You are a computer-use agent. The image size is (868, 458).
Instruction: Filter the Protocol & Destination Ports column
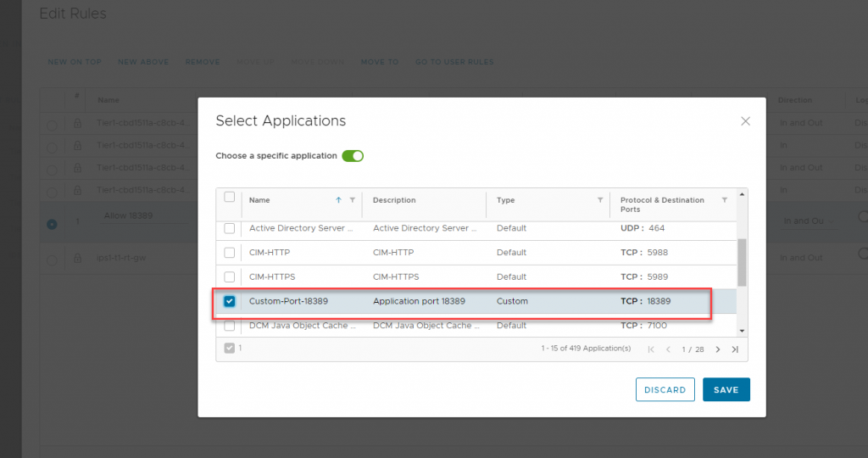pyautogui.click(x=724, y=200)
